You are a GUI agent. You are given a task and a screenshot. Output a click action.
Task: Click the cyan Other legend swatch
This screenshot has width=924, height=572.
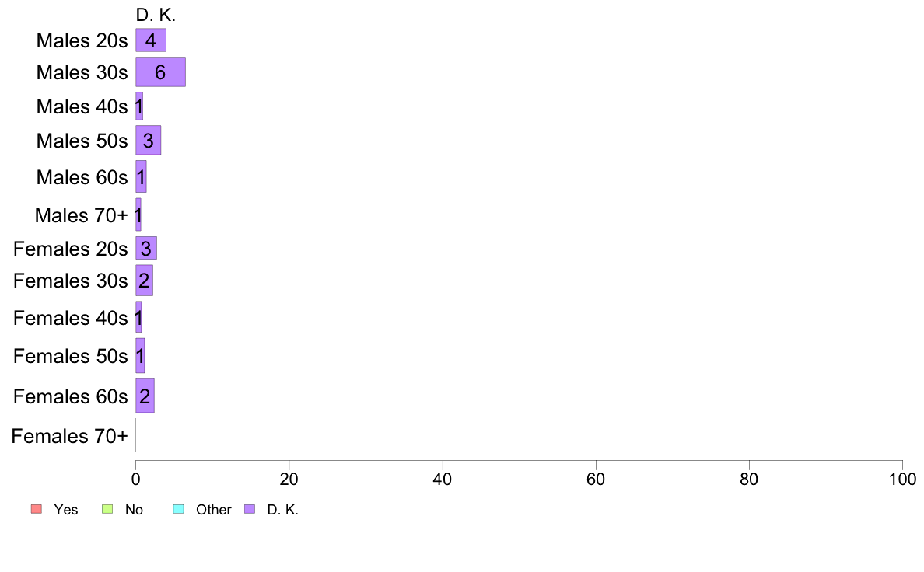point(179,509)
